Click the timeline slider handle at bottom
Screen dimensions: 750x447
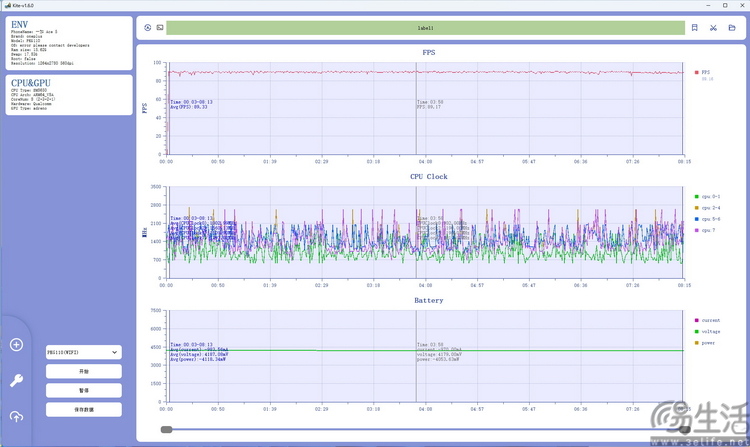(x=166, y=430)
